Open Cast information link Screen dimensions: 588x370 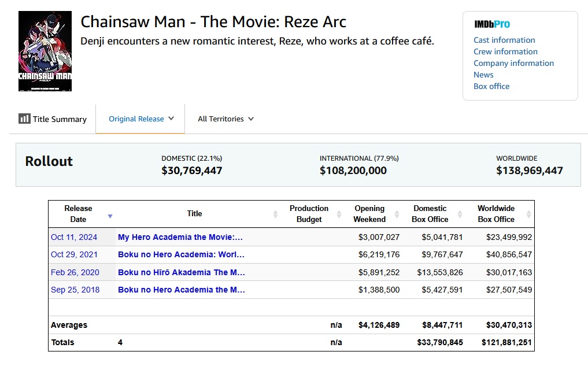(x=504, y=40)
